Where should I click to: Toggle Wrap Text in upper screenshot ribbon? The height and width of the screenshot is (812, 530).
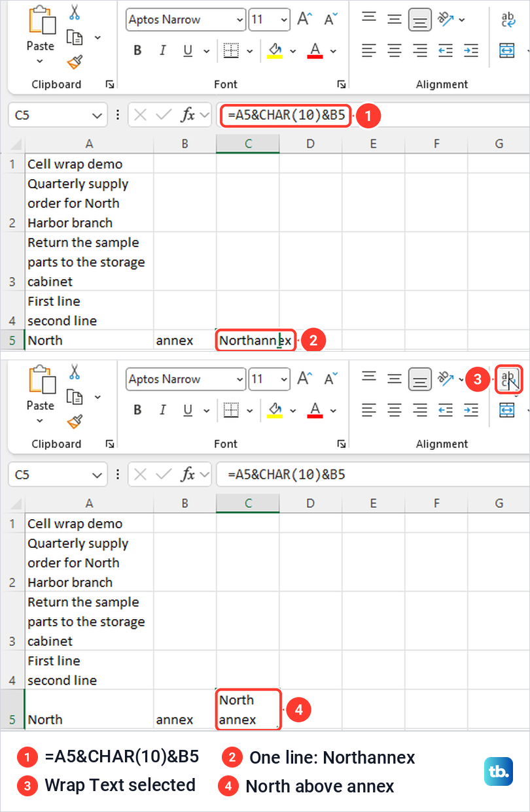508,20
